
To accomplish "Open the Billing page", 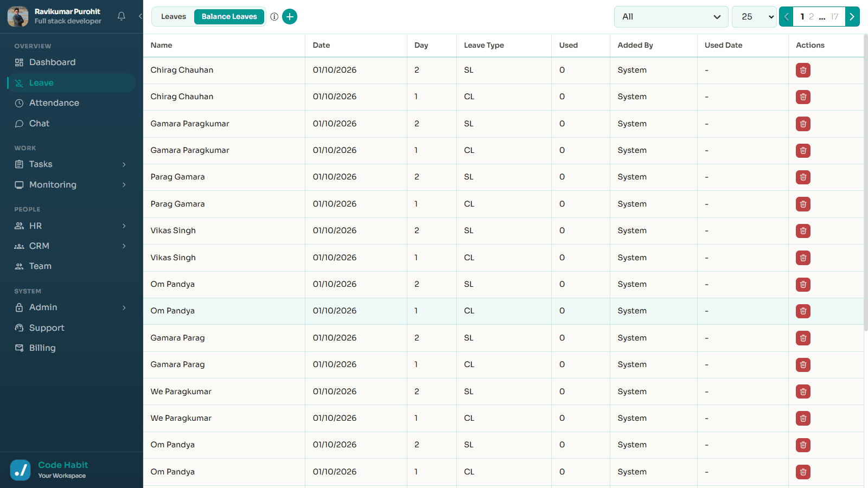I will coord(72,348).
